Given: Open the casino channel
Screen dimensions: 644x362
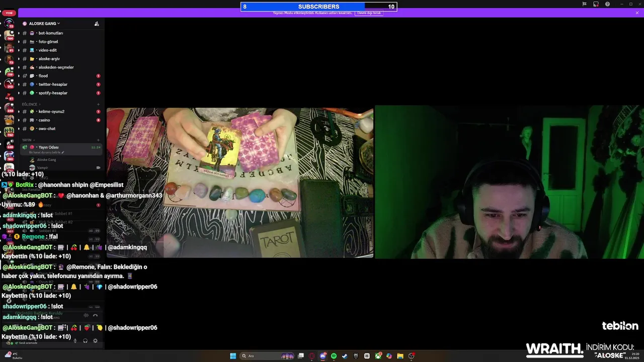Looking at the screenshot, I should click(x=60, y=120).
